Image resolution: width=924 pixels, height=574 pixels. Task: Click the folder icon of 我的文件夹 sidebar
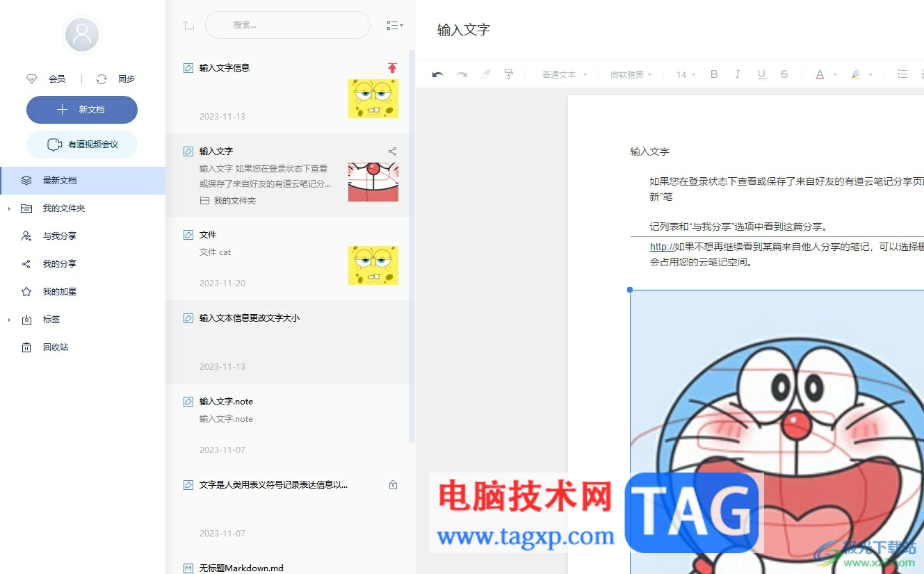[x=26, y=208]
